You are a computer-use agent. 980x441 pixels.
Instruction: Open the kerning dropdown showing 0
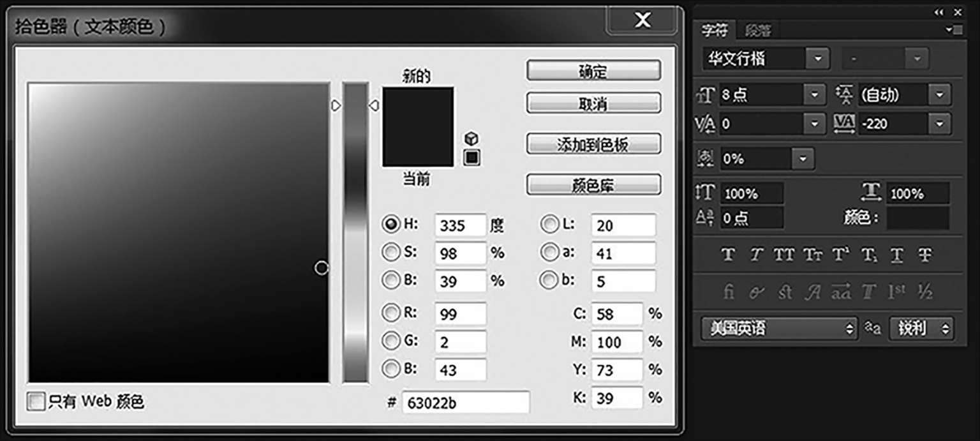click(x=815, y=123)
